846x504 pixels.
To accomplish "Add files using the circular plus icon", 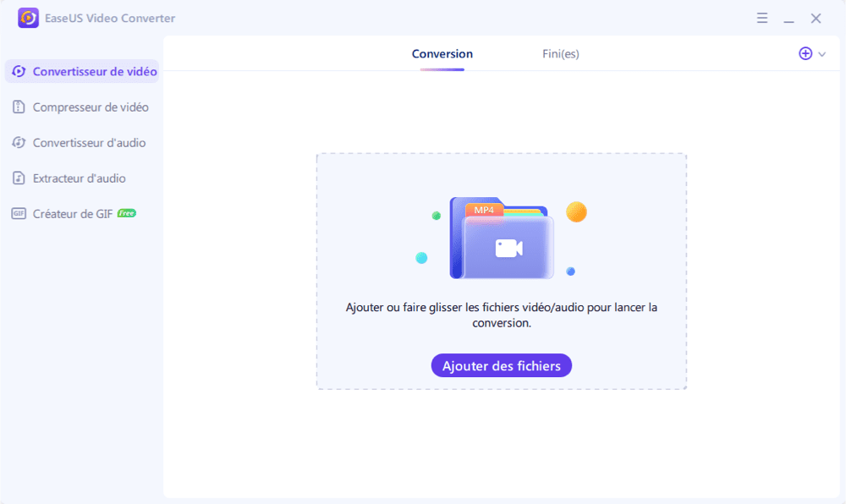I will click(804, 53).
